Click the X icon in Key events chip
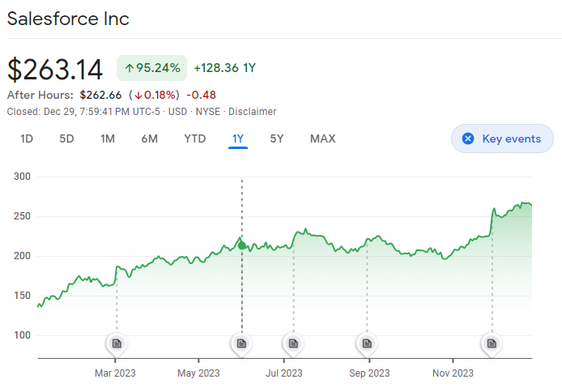 pos(468,138)
